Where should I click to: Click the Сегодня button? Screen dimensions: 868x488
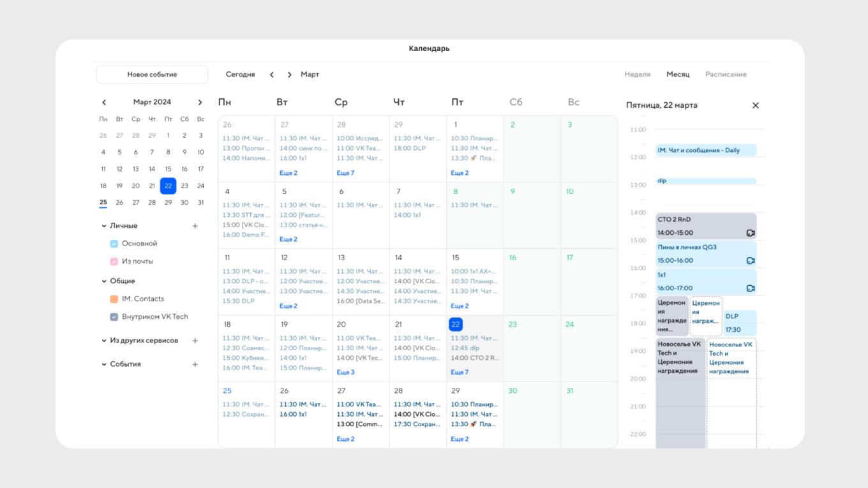(241, 75)
